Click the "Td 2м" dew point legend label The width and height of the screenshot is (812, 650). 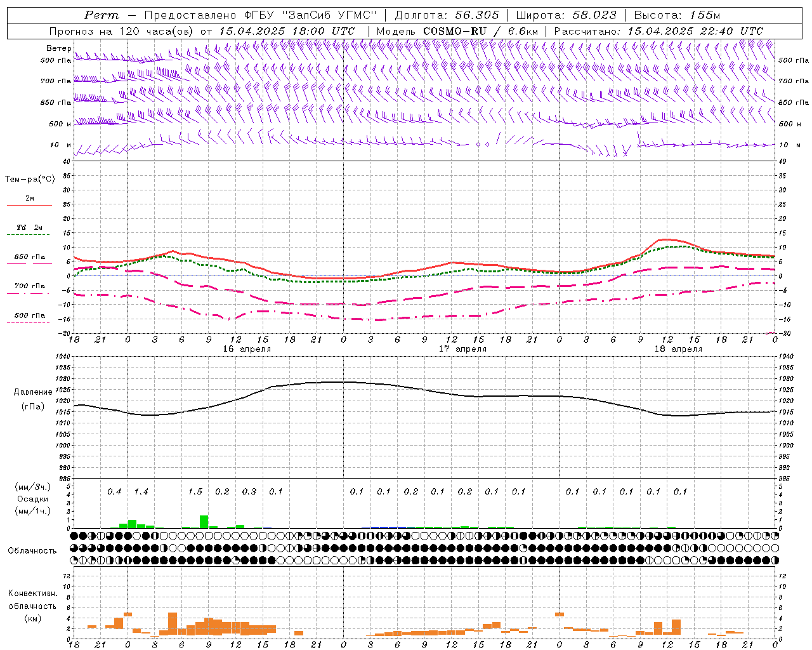click(30, 227)
